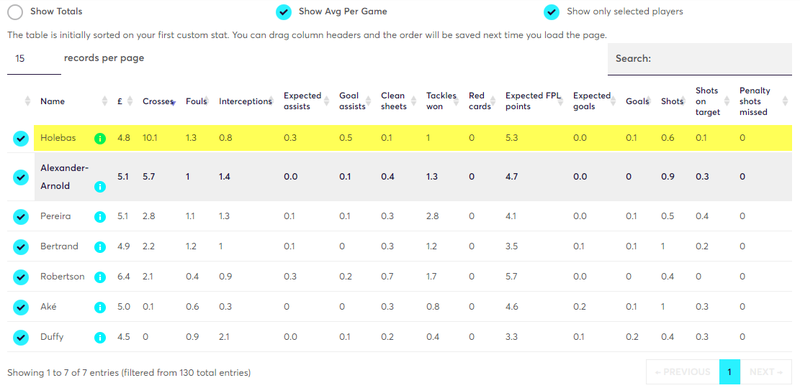
Task: Open info icon next to Aké
Action: [100, 307]
